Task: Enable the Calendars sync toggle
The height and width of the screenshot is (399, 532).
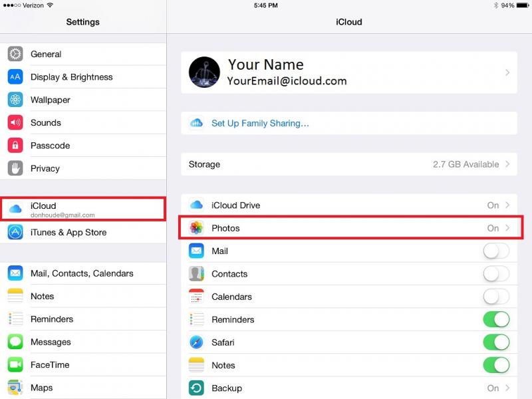Action: coord(496,297)
